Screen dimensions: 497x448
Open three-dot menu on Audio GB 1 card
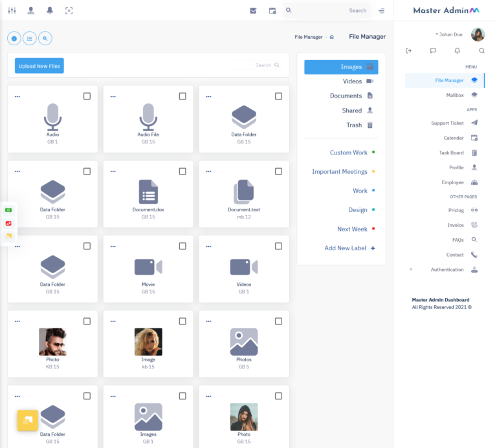[17, 96]
